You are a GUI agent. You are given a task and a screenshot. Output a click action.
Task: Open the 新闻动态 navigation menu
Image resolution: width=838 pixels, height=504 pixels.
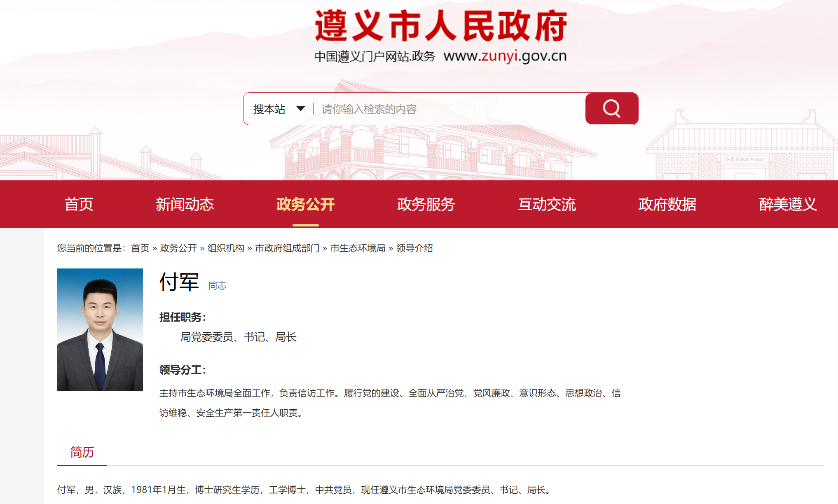(x=185, y=204)
